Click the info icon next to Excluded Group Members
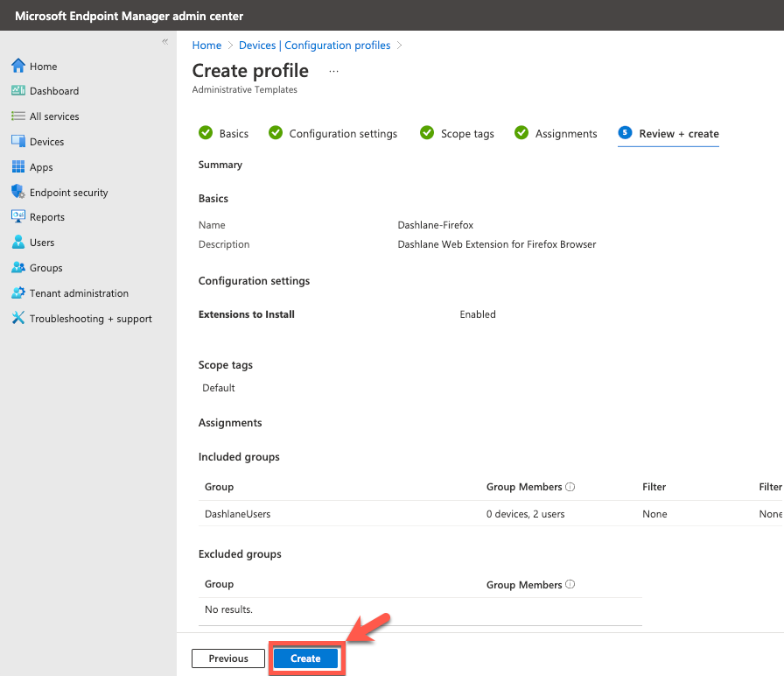 coord(570,584)
